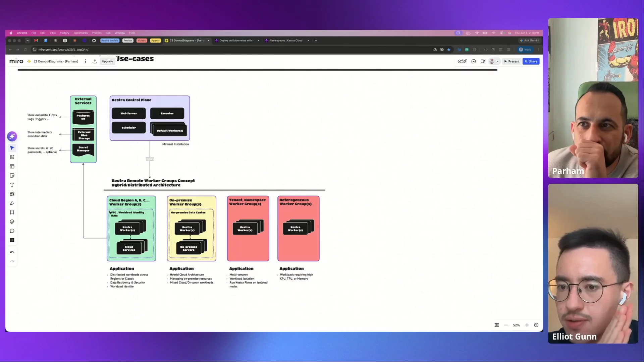Open the Apple menu
Screen dimensions: 644x362
[x=11, y=33]
